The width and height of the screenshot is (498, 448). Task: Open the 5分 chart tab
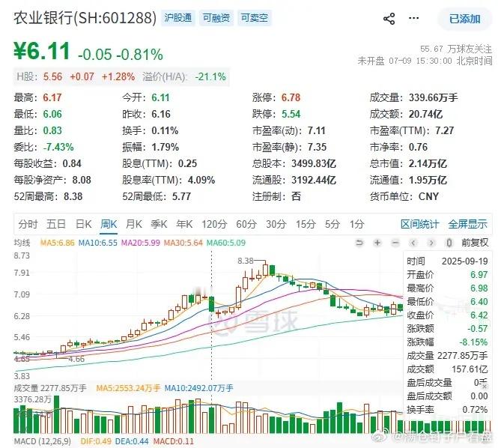pos(332,224)
